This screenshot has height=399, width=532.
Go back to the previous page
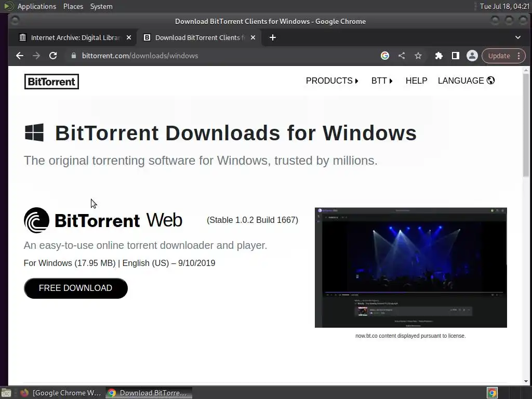tap(20, 56)
